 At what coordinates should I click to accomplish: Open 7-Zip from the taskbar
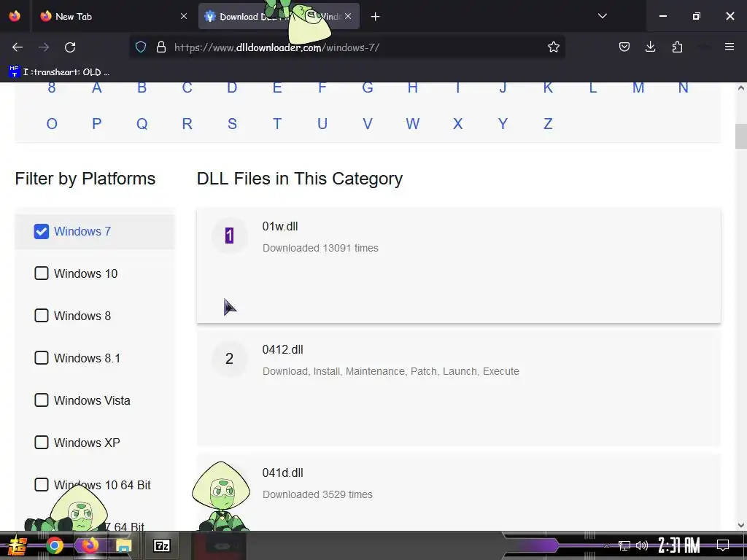tap(161, 545)
